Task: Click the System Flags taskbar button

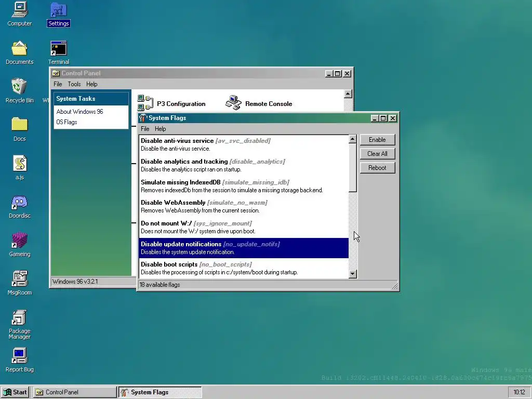Action: pyautogui.click(x=160, y=392)
